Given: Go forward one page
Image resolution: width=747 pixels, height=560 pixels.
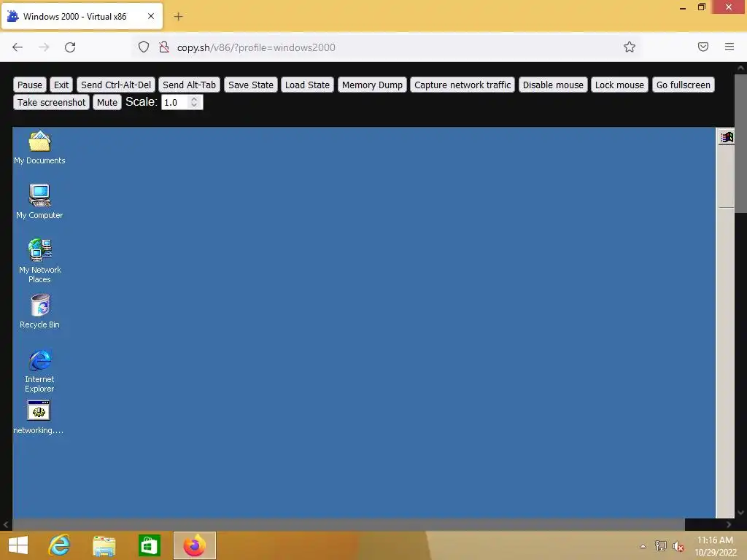Looking at the screenshot, I should tap(44, 47).
